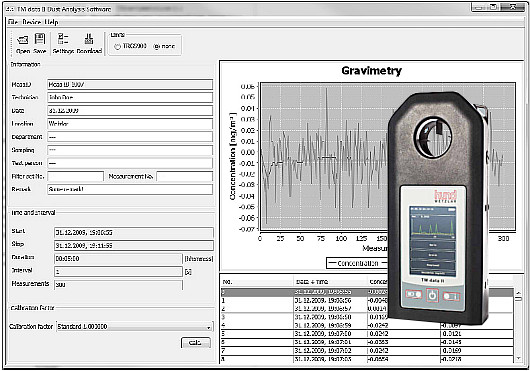This screenshot has width=530, height=371.
Task: Click into the Department field
Action: point(130,137)
